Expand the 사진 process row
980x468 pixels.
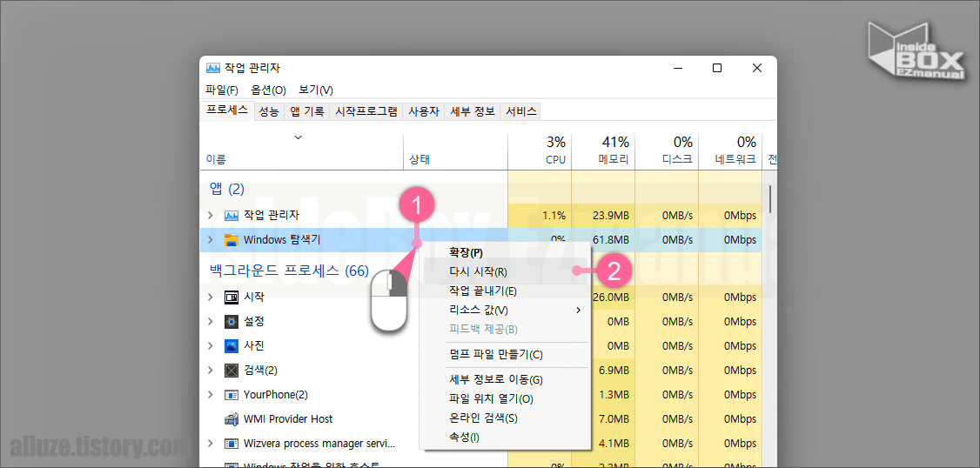tap(211, 345)
